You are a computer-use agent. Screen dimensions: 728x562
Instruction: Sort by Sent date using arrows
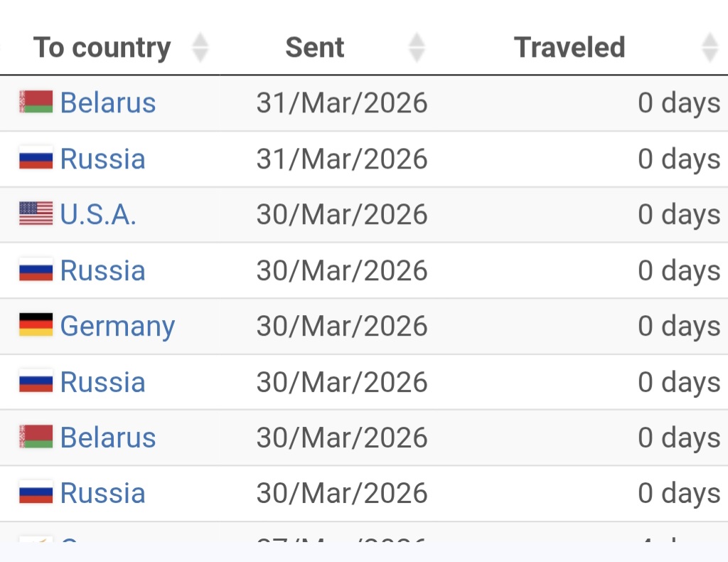pos(417,48)
